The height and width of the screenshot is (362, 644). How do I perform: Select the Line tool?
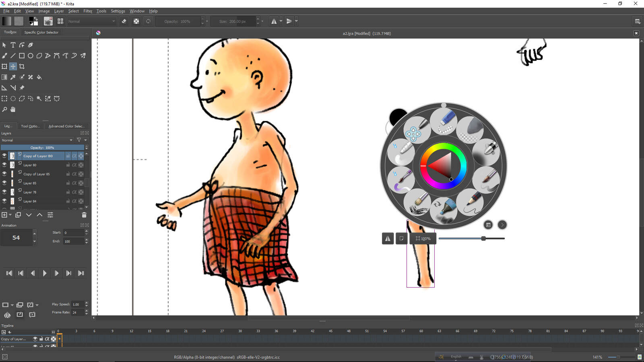(13, 56)
